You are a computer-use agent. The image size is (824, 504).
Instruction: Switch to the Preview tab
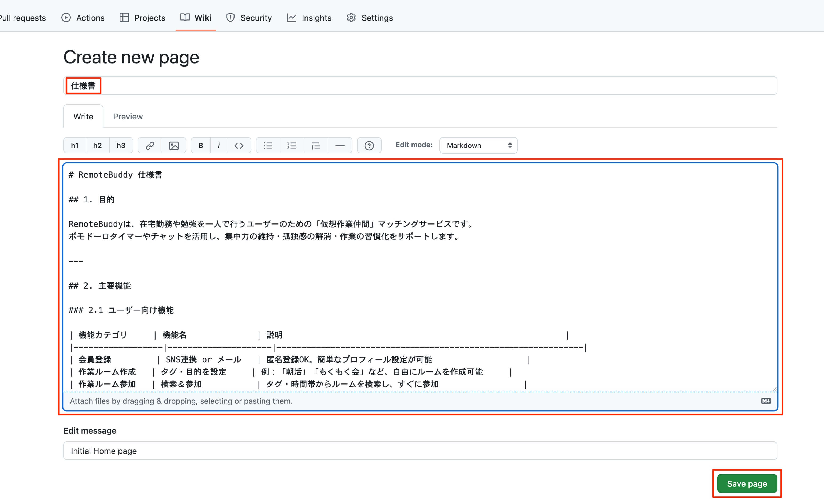click(x=128, y=116)
